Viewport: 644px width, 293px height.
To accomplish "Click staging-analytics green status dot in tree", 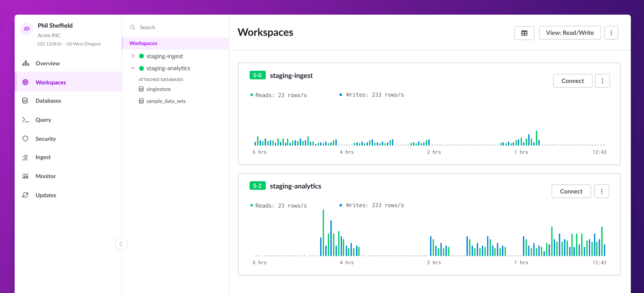I will [x=142, y=68].
